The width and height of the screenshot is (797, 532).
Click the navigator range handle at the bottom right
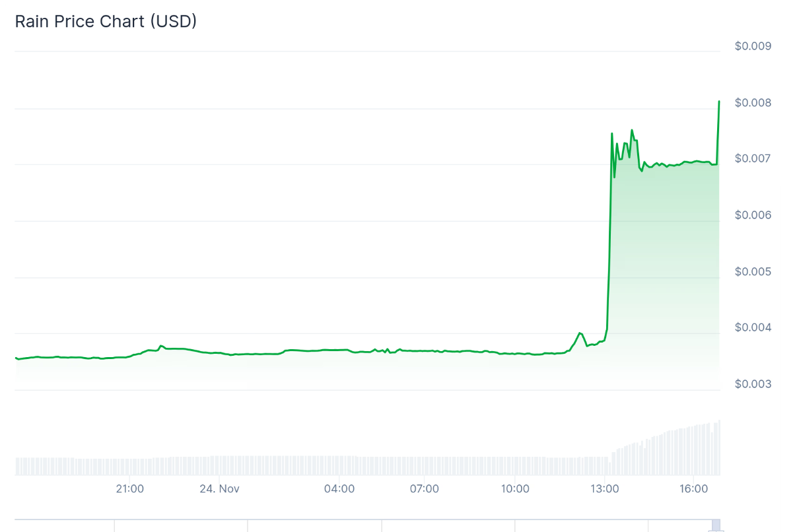716,525
